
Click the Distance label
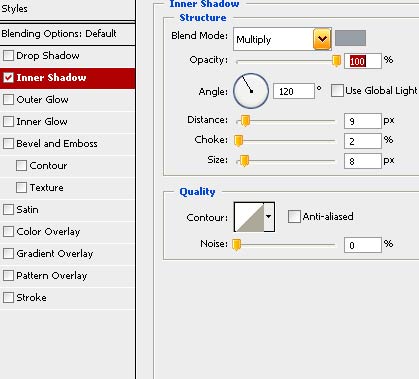[208, 120]
